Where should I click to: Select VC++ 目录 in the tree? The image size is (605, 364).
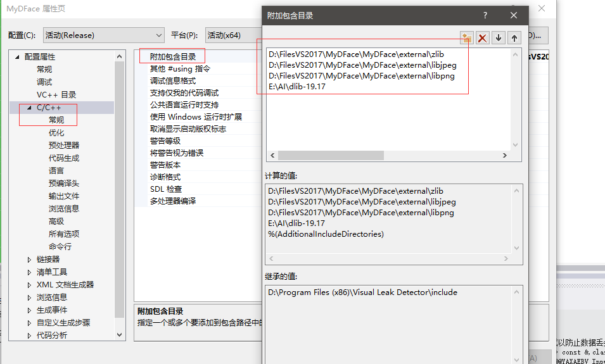56,95
